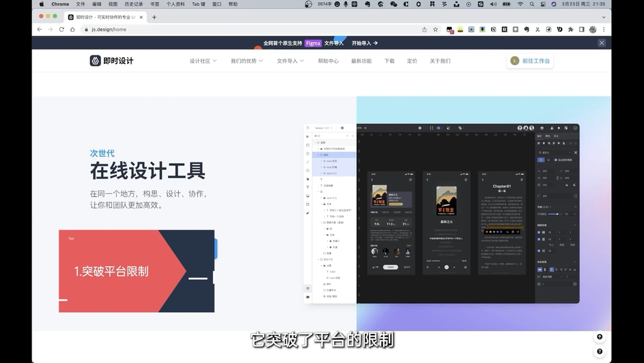The width and height of the screenshot is (644, 363).
Task: Open the extension with red badge
Action: (x=450, y=30)
